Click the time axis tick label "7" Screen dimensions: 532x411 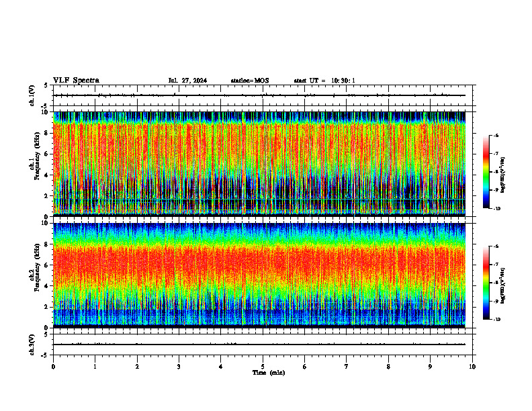[x=347, y=367]
